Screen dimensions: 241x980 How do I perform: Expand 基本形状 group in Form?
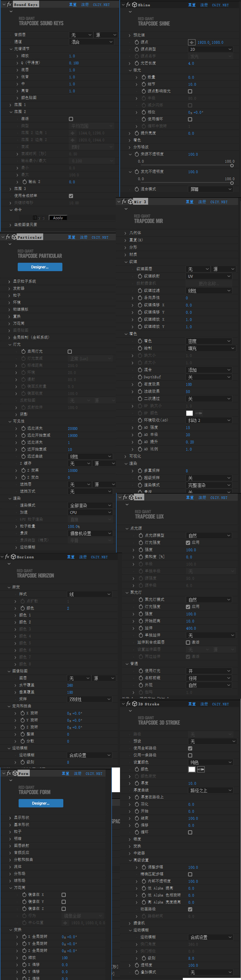coord(11,825)
